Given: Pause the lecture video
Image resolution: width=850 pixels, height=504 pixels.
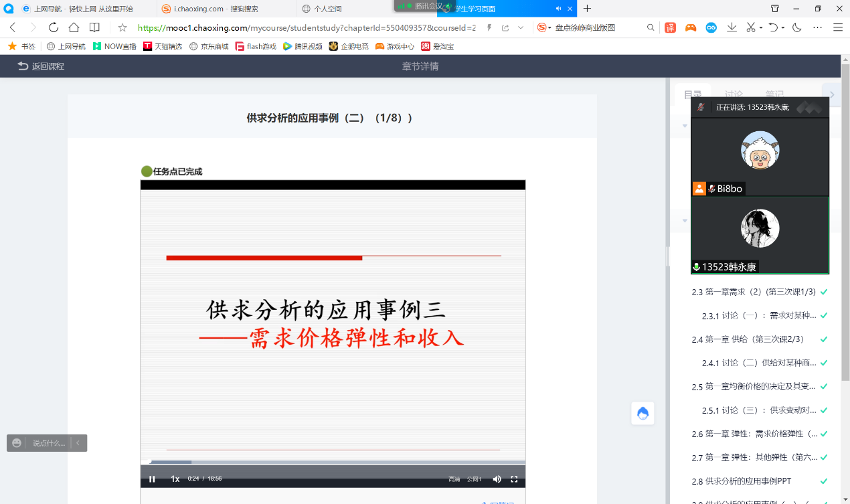Looking at the screenshot, I should click(x=152, y=479).
